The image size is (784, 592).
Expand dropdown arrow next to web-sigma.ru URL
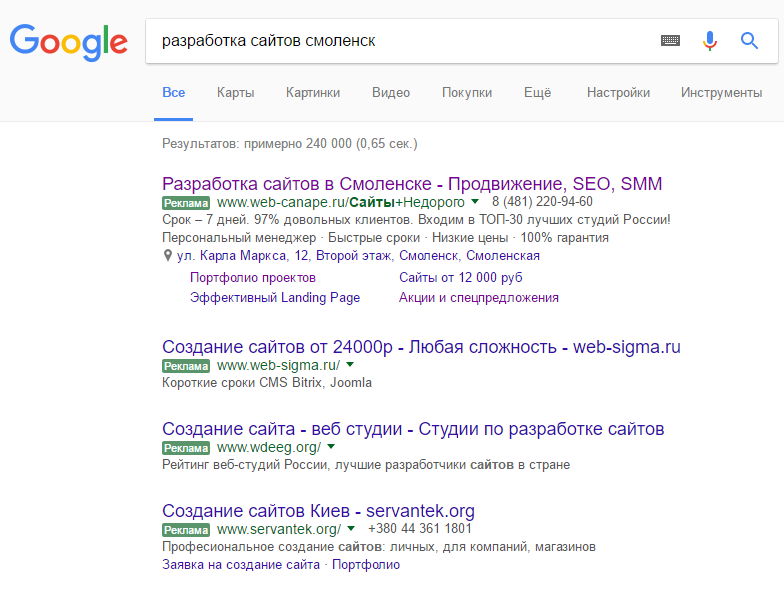[x=350, y=364]
